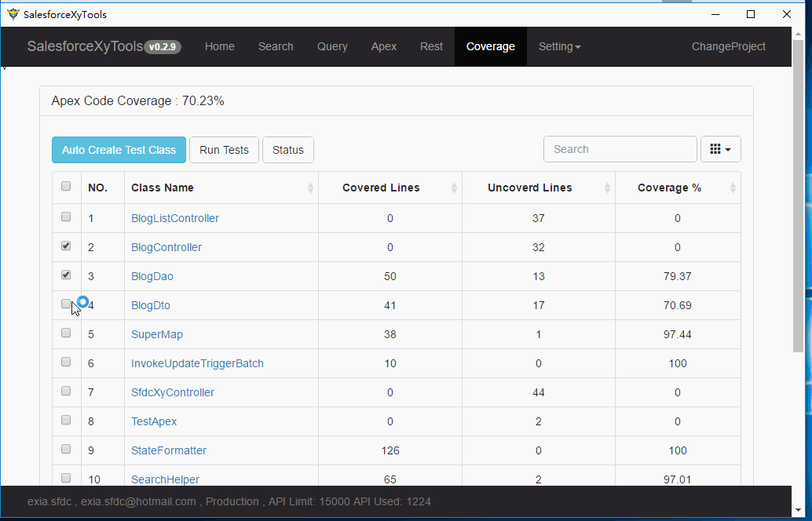Image resolution: width=812 pixels, height=521 pixels.
Task: Click the footer API Limit status text
Action: (308, 501)
